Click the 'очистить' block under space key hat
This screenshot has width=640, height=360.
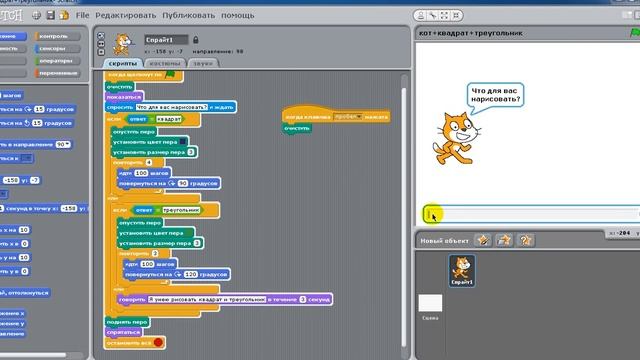coord(297,128)
